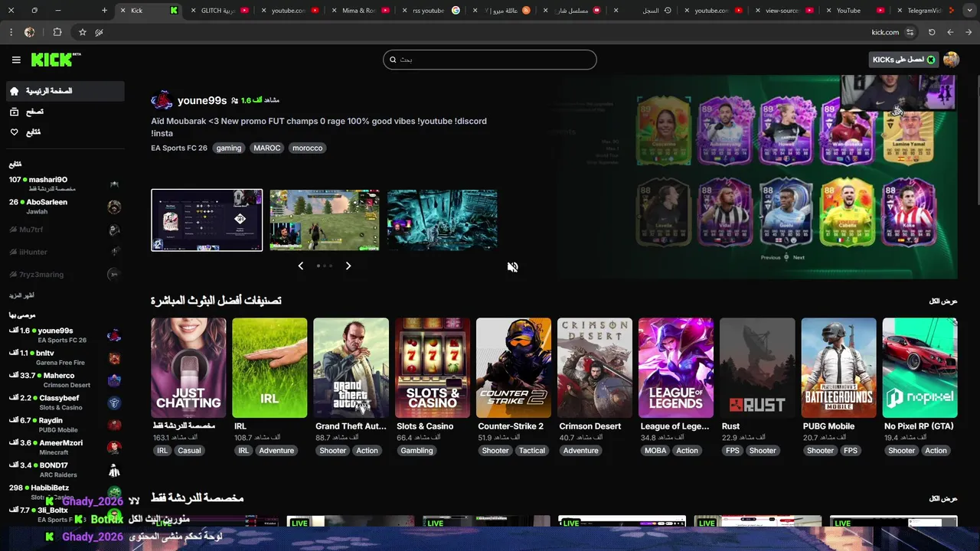Open PUBG Mobile category card
The image size is (980, 551).
click(x=838, y=368)
